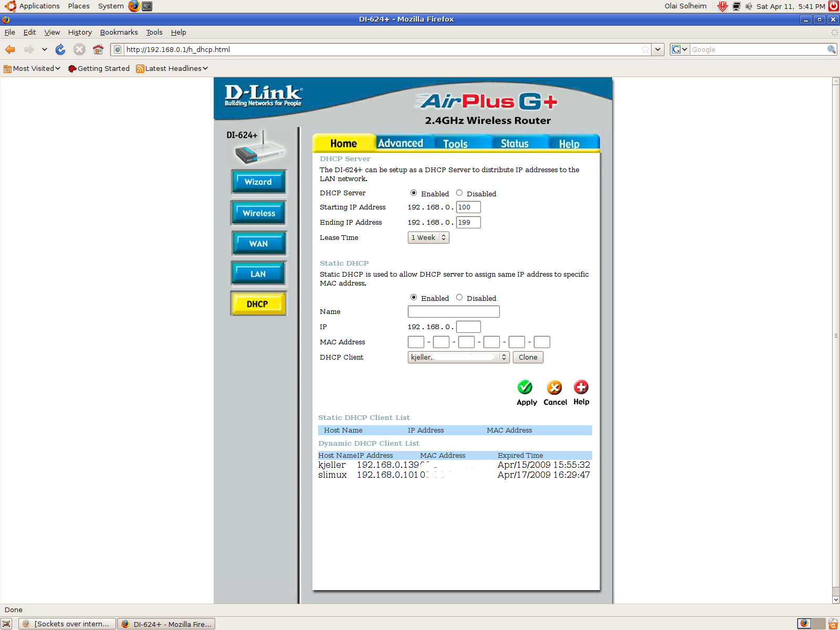Switch to the router Tools tab
This screenshot has height=630, width=840.
coord(455,143)
